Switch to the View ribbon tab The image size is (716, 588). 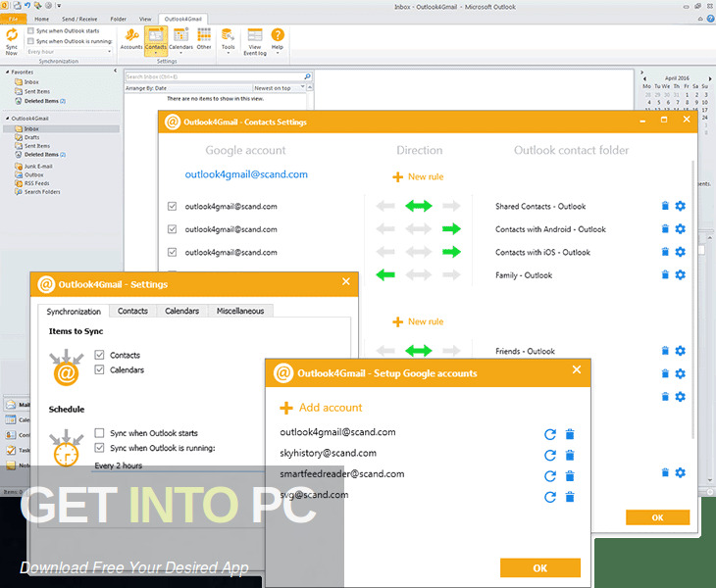[x=145, y=20]
